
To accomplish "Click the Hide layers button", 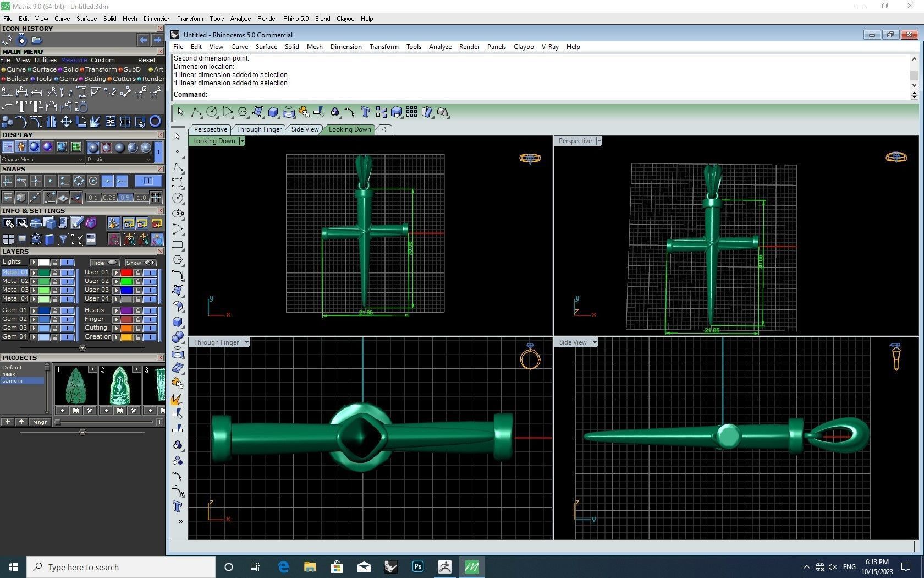I will (x=104, y=263).
